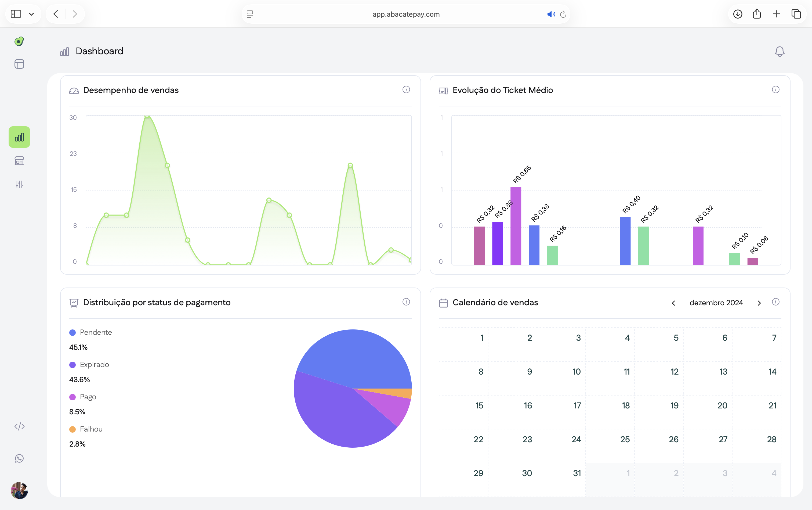The width and height of the screenshot is (812, 510).
Task: Open the notifications bell
Action: pos(780,51)
